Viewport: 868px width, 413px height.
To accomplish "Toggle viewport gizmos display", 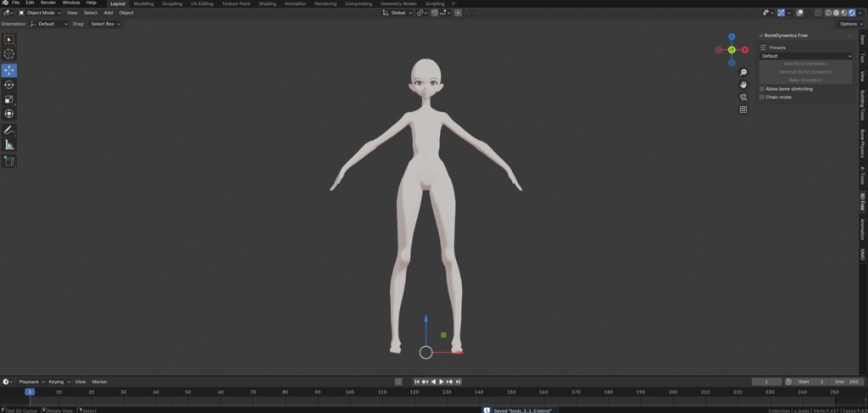I will point(781,13).
